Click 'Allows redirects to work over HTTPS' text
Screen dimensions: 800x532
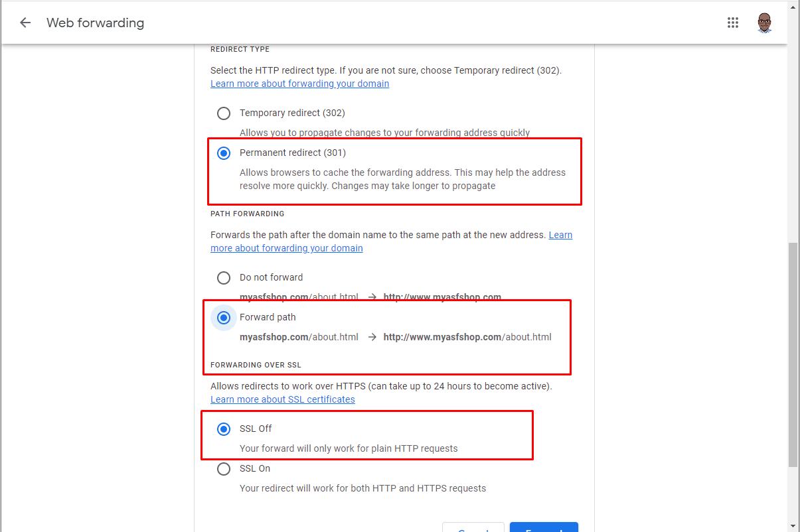(381, 386)
